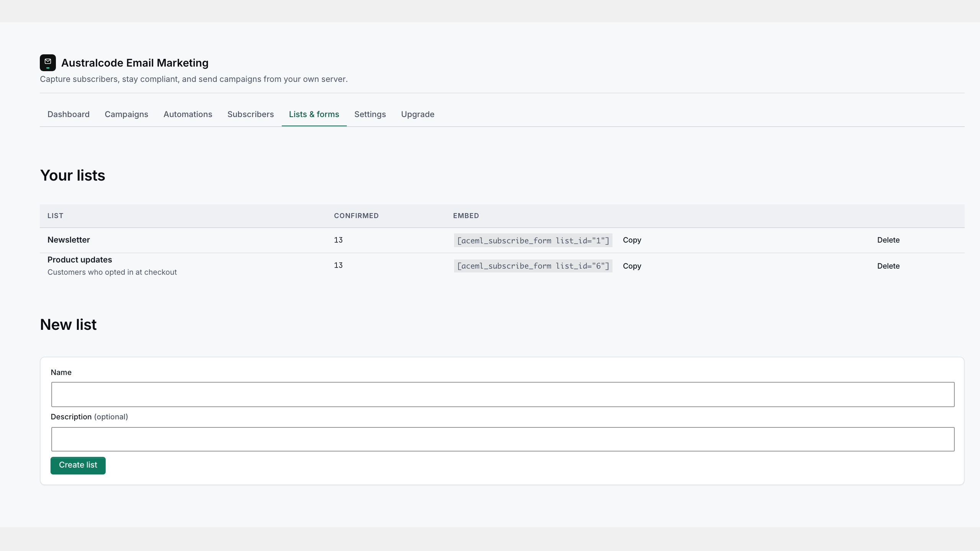
Task: Open the Subscribers tab
Action: point(250,114)
